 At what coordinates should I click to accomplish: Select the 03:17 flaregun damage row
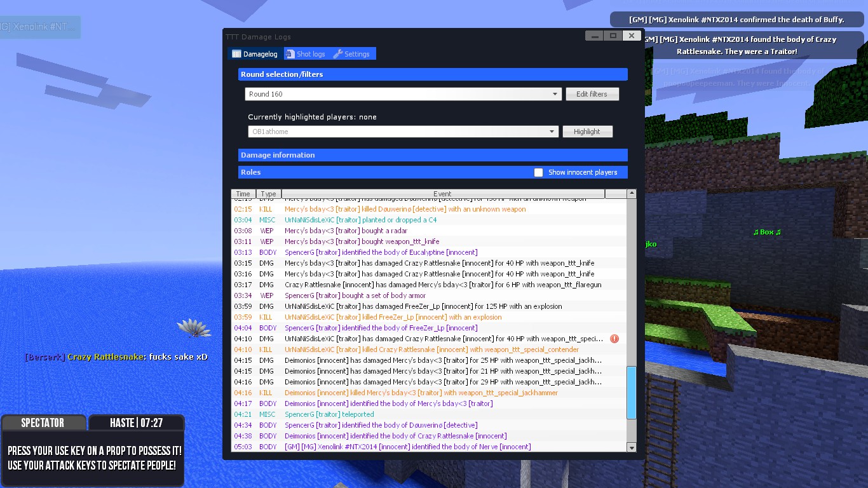tap(429, 285)
